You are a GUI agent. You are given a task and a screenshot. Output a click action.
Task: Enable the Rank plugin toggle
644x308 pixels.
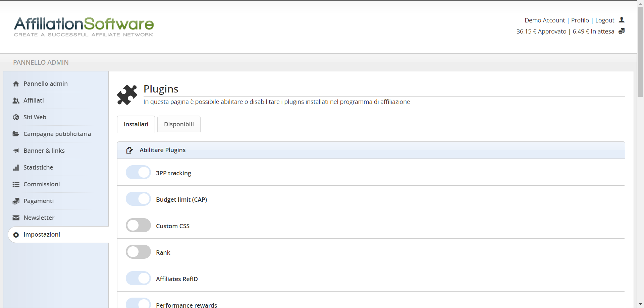tap(138, 252)
